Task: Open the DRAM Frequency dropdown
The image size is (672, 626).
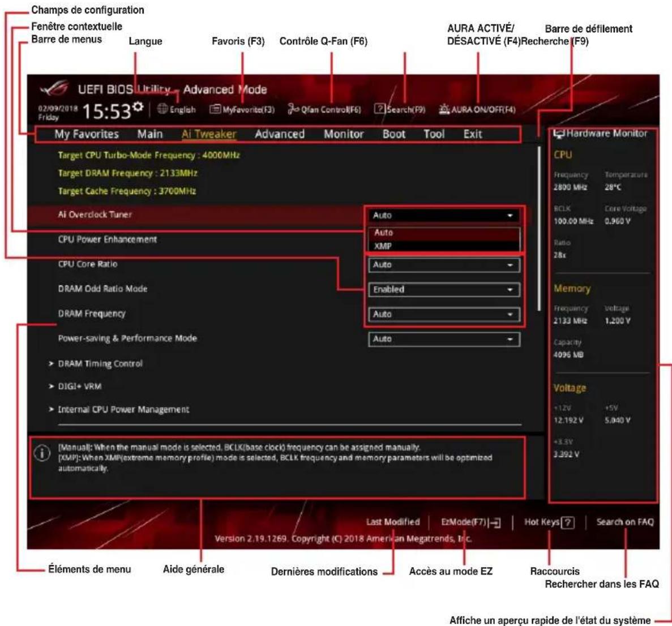Action: coord(444,315)
